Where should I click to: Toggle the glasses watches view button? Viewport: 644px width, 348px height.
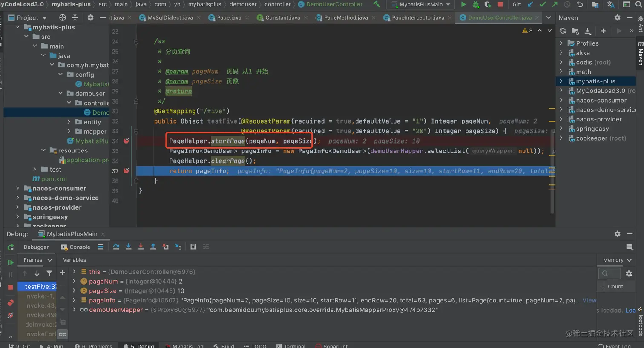pos(63,334)
